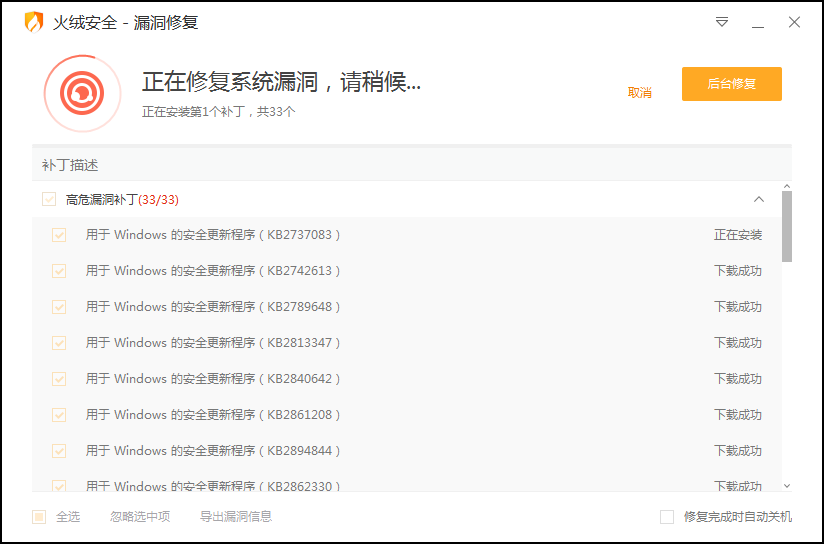Open the title bar dropdown menu icon
Screen dimensions: 824x544
tap(722, 22)
